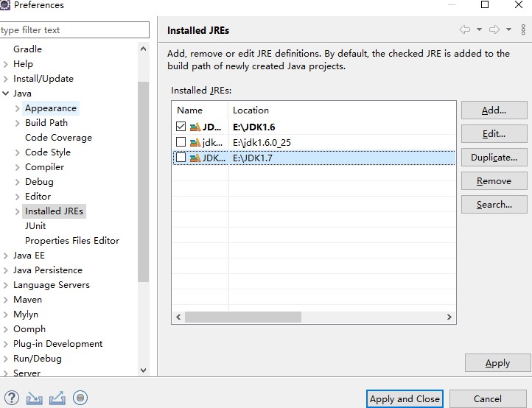Go forward using the forward arrow icon
532x408 pixels.
pos(494,30)
